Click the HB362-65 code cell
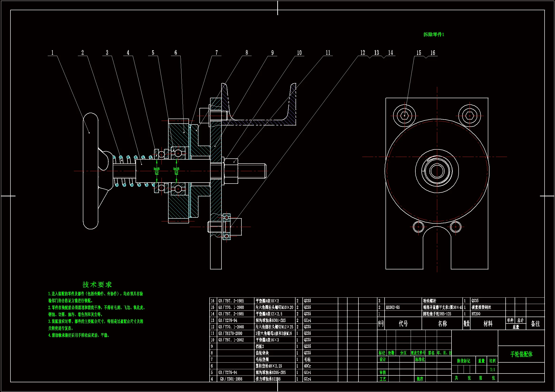Image resolution: width=555 pixels, height=392 pixels. pyautogui.click(x=393, y=308)
